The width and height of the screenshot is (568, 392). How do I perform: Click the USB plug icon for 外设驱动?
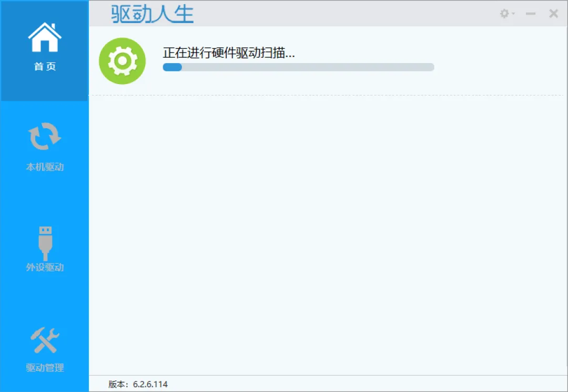pos(45,243)
